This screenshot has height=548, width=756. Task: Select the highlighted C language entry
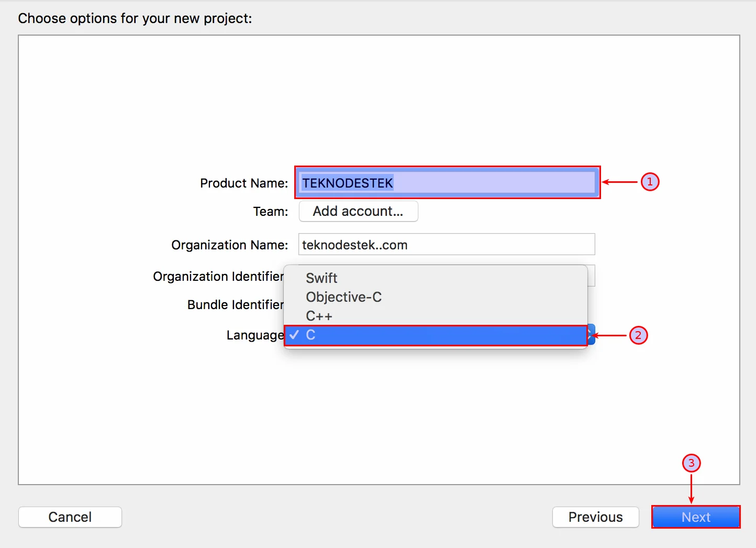pyautogui.click(x=435, y=335)
